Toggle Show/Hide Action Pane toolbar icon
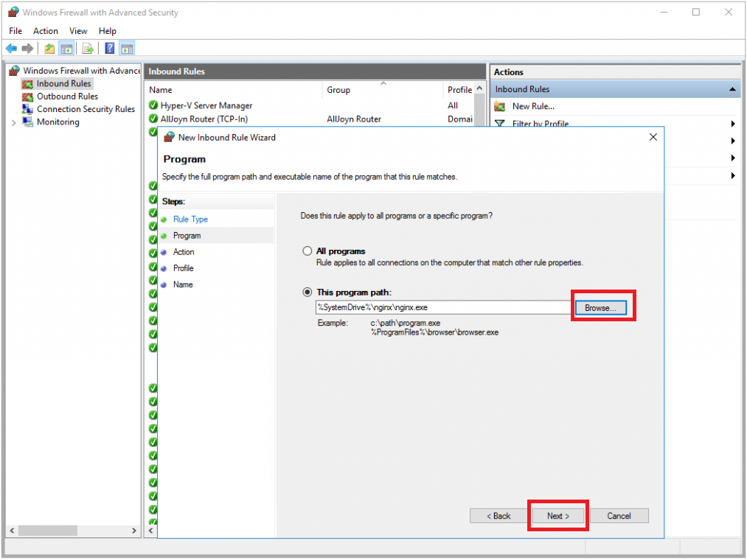The height and width of the screenshot is (560, 747). (127, 48)
